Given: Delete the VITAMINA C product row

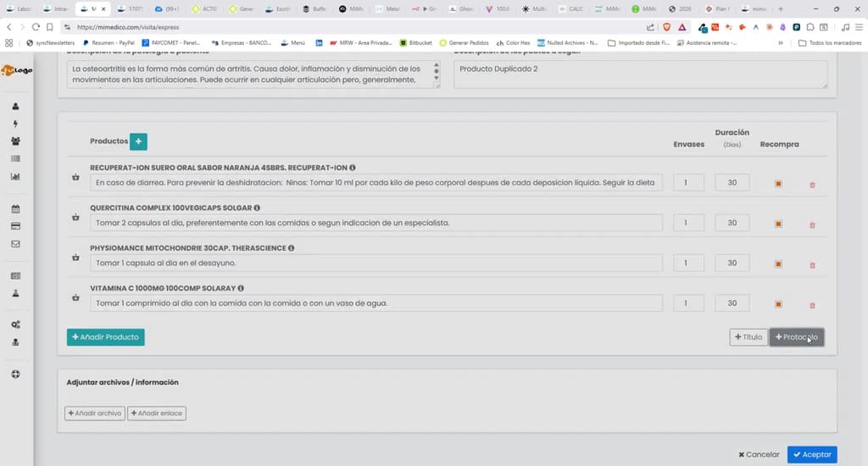Looking at the screenshot, I should pos(813,306).
